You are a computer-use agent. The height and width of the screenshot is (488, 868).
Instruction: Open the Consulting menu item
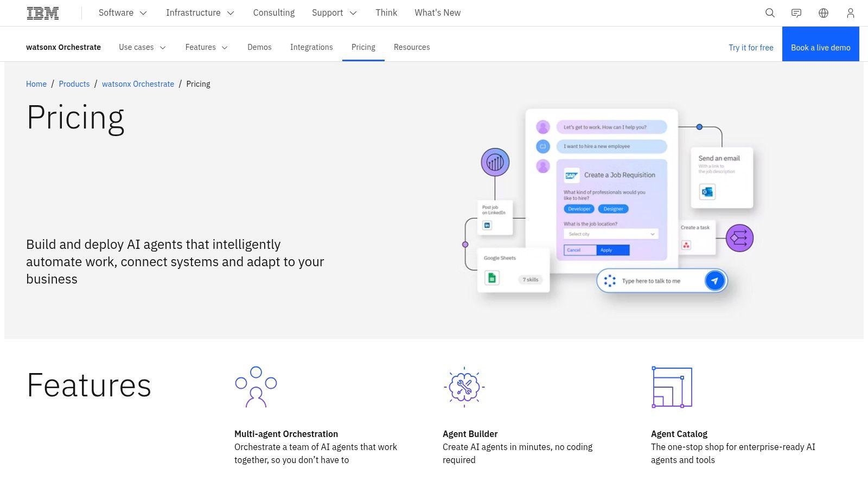pos(274,13)
